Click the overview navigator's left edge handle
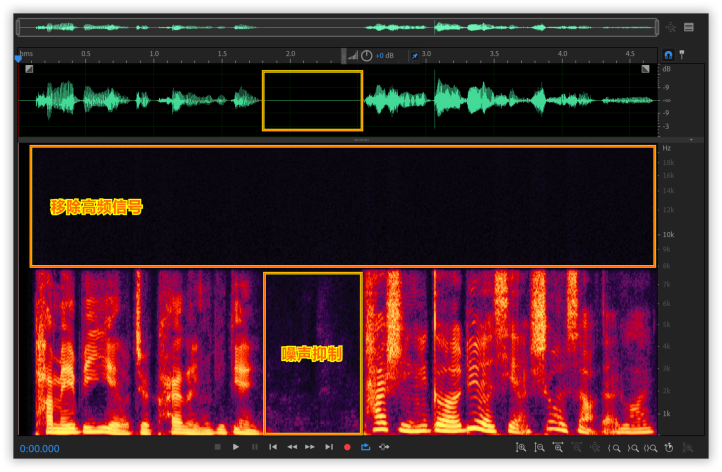Viewport: 722px width, 472px height. pyautogui.click(x=18, y=27)
